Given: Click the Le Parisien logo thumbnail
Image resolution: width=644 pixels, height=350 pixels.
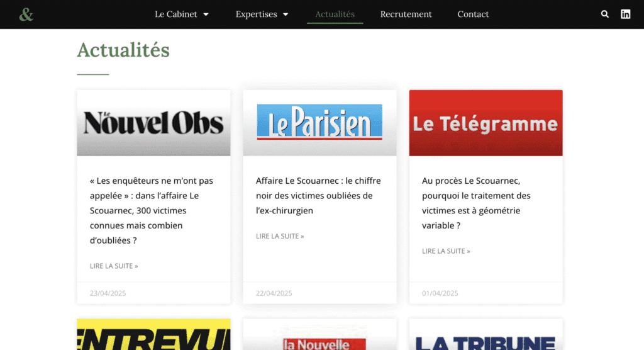Looking at the screenshot, I should [x=319, y=123].
